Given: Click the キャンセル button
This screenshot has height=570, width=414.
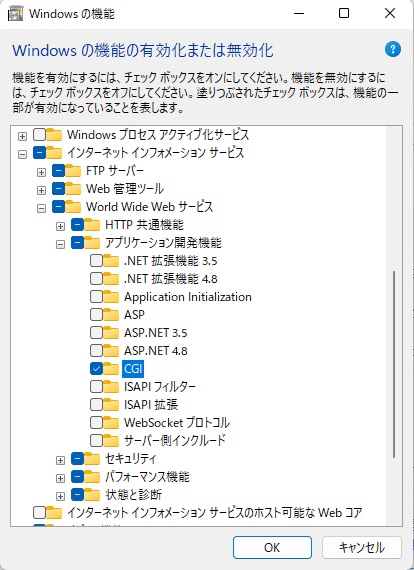Looking at the screenshot, I should pos(362,547).
